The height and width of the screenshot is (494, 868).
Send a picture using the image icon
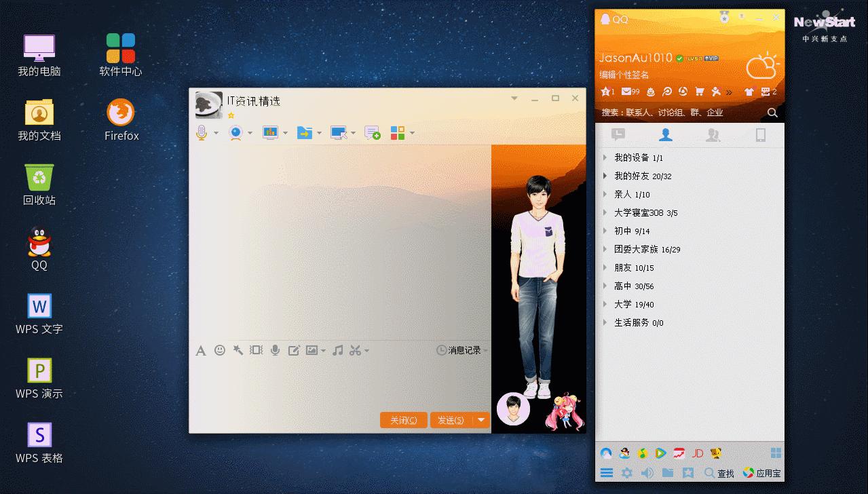point(311,350)
